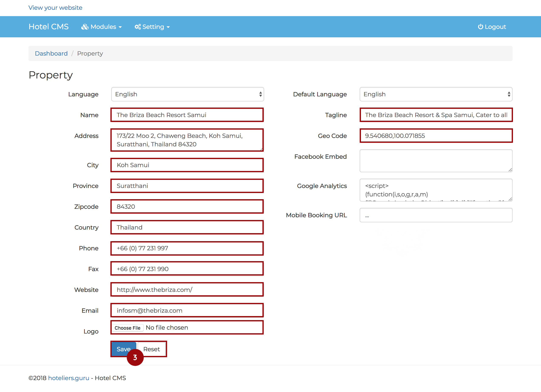Grab the Address textarea resize handle

261,149
